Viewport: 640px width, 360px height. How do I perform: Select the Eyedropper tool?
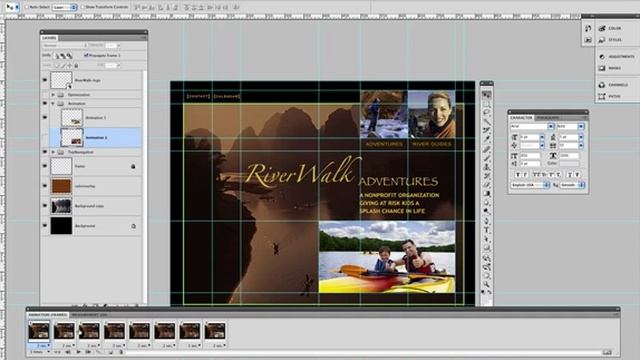[x=486, y=140]
